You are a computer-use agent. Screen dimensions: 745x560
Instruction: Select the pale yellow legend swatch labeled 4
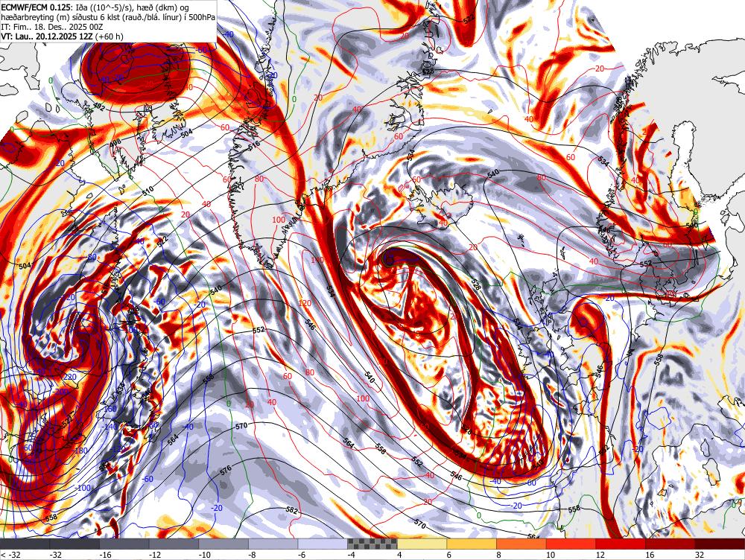(422, 544)
